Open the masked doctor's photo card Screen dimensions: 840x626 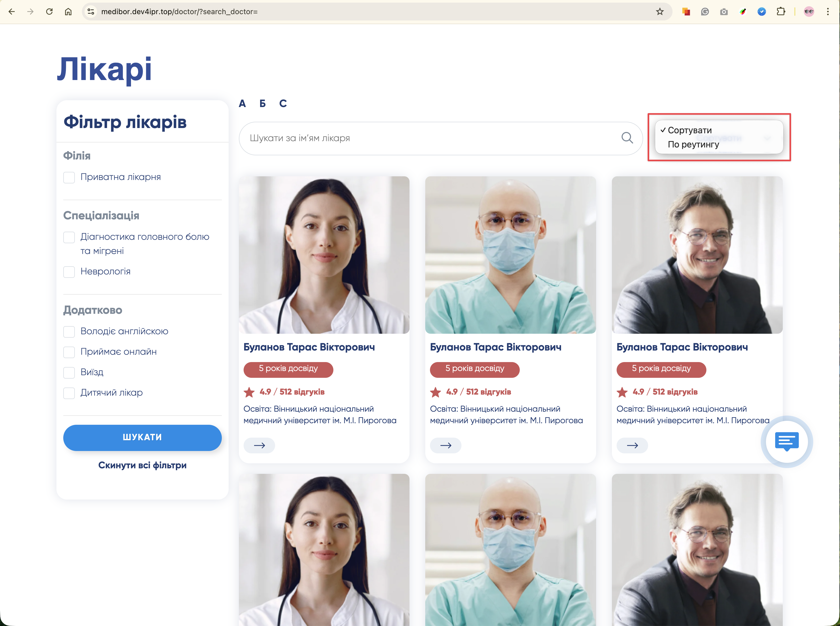click(x=510, y=255)
